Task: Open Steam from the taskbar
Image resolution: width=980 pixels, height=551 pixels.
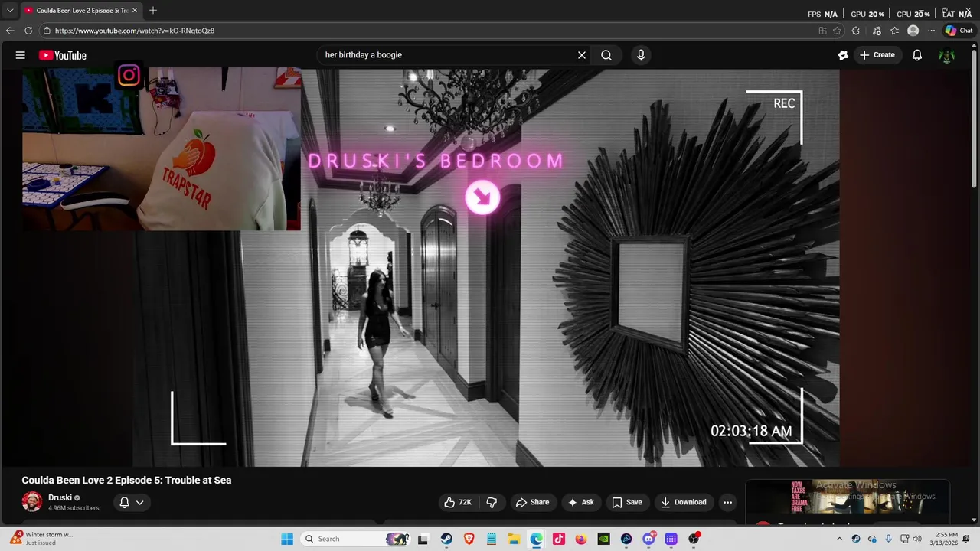Action: click(x=445, y=539)
